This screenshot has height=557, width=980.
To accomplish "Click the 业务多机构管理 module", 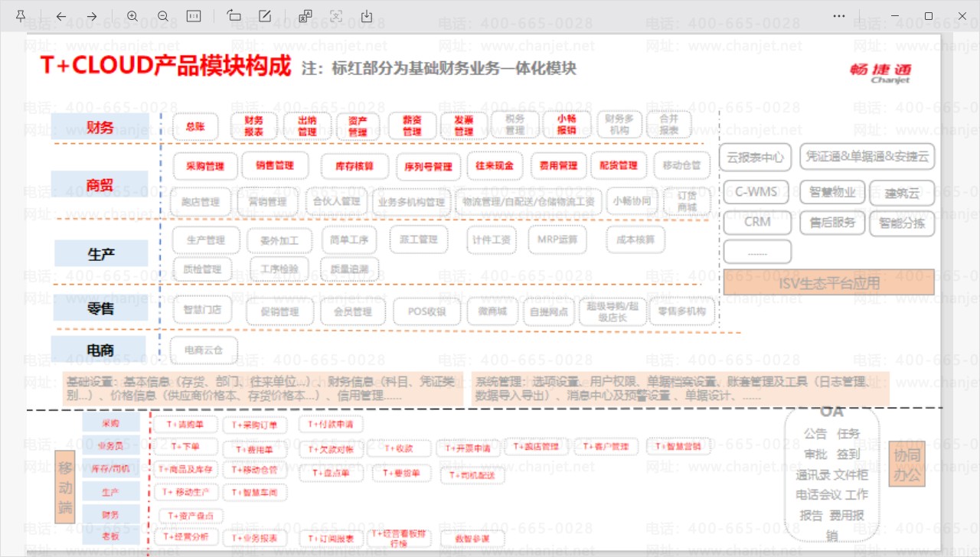I will [411, 203].
